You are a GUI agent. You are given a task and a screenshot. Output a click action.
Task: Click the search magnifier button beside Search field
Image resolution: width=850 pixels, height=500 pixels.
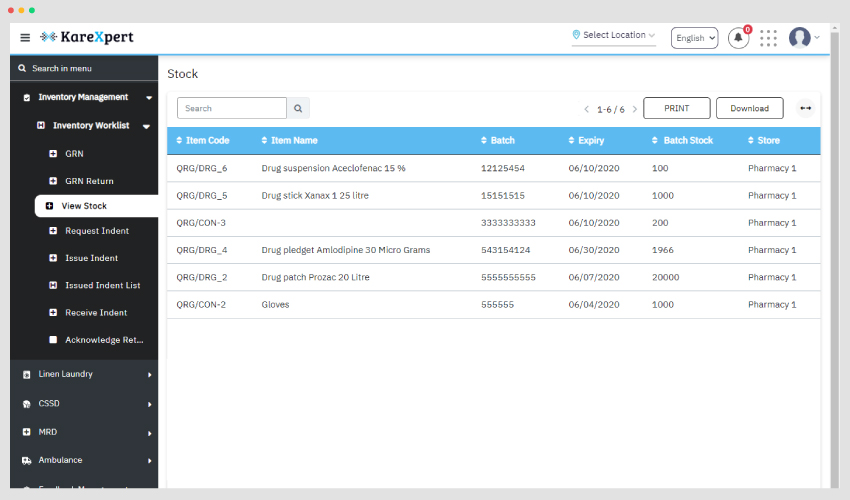pyautogui.click(x=298, y=108)
